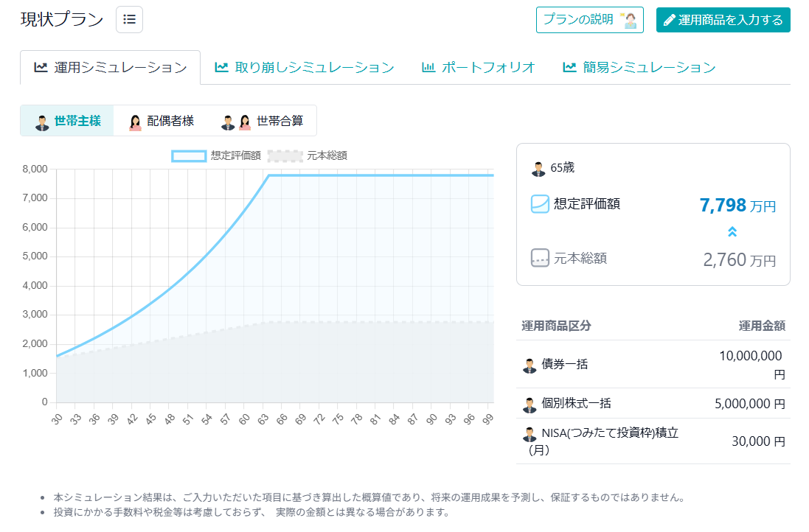The image size is (809, 532).
Task: Click the dashed box icon beside 元本総額
Action: click(x=541, y=259)
